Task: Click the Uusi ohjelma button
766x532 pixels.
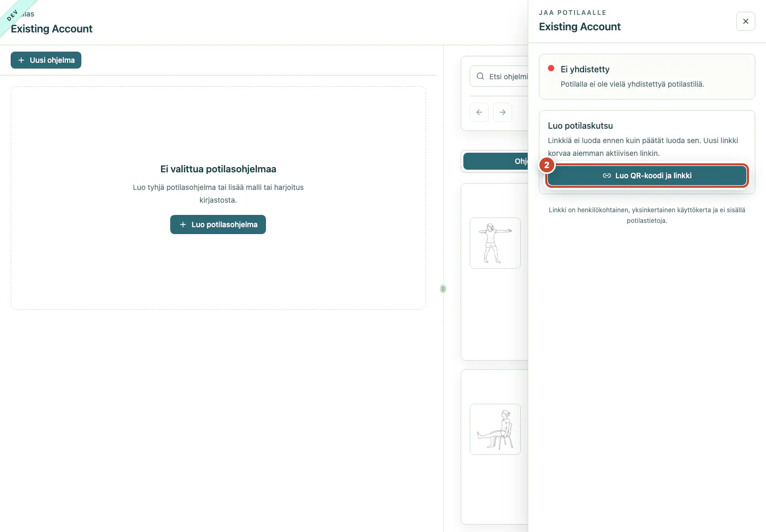Action: click(x=46, y=60)
